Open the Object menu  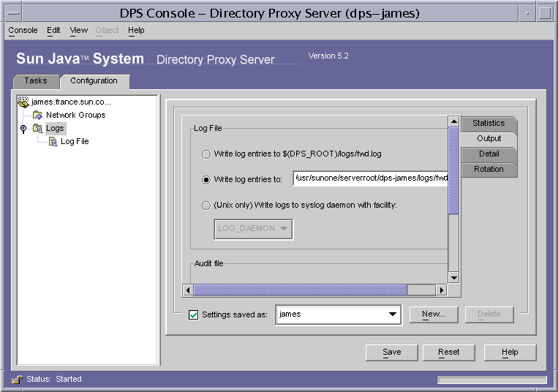point(107,30)
